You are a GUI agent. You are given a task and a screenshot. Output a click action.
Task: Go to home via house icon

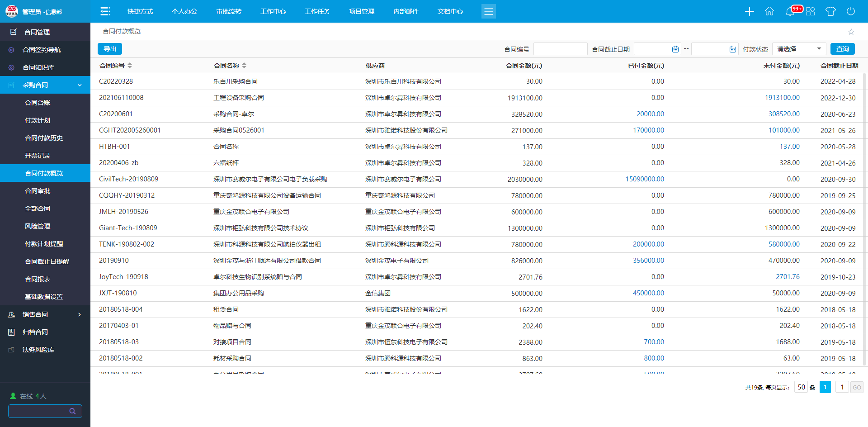[769, 11]
